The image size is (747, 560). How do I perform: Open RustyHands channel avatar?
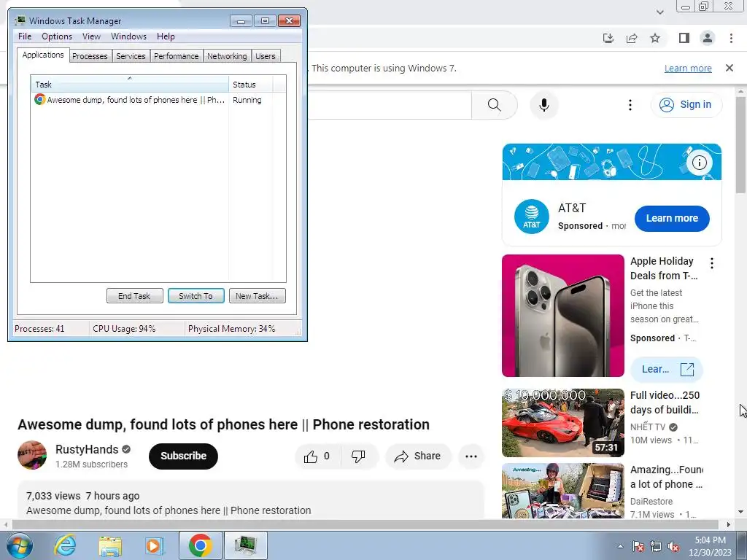[32, 455]
